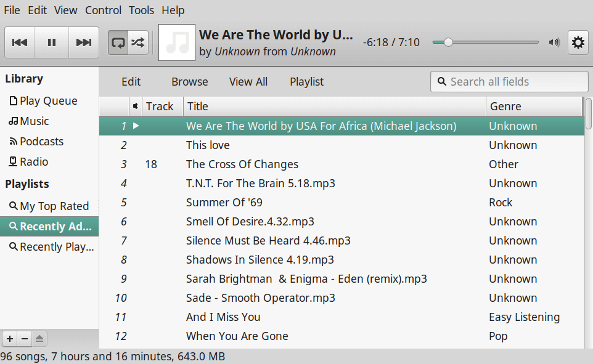593x364 pixels.
Task: Click the View All button
Action: pyautogui.click(x=248, y=82)
